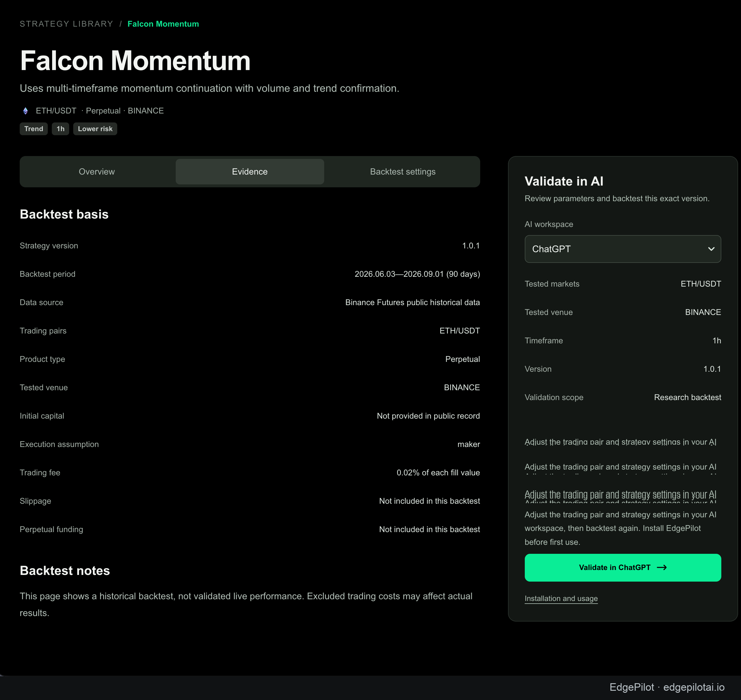
Task: Click the EdgePilot edgepilotai.io footer text
Action: click(x=667, y=687)
